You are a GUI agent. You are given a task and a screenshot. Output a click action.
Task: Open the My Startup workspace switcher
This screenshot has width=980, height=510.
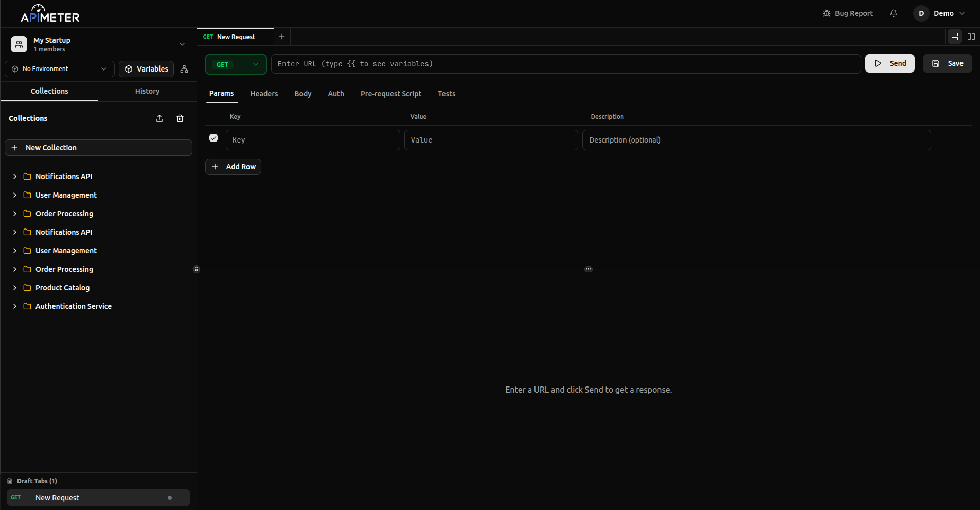(x=98, y=44)
